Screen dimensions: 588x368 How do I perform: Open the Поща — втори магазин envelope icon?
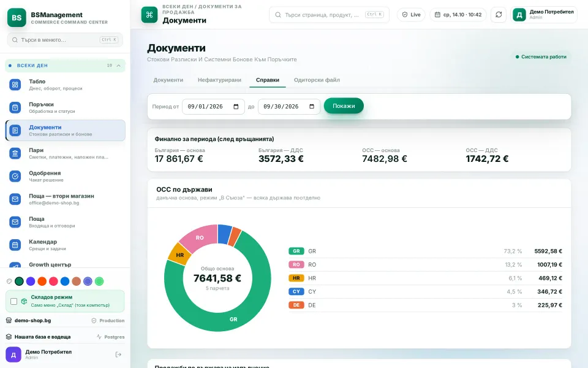(x=15, y=199)
